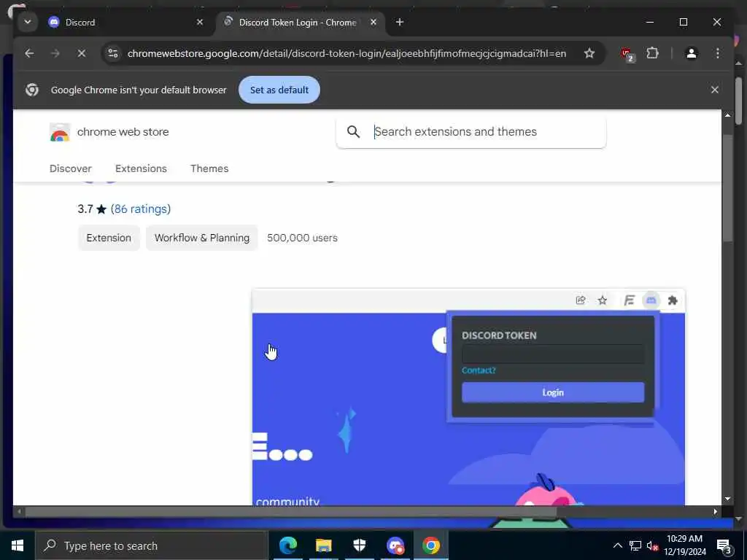Go forward with the forward arrow

pos(55,53)
